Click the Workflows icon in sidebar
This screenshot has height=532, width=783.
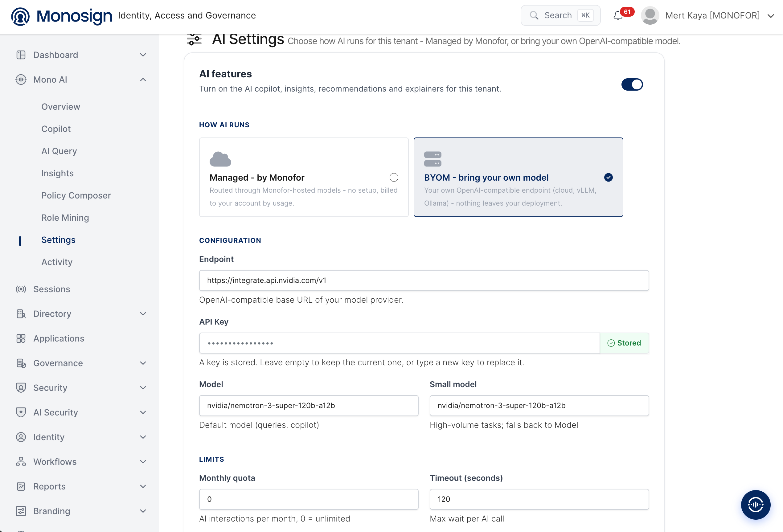point(21,462)
